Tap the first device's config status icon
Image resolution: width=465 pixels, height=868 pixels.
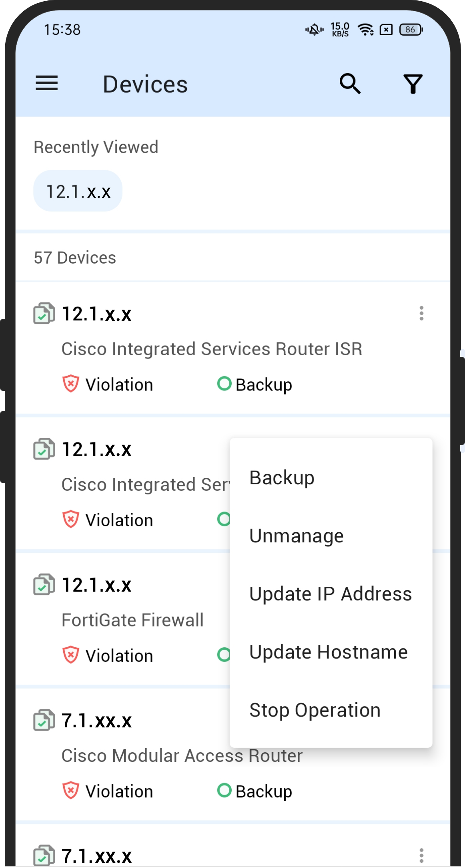click(44, 313)
